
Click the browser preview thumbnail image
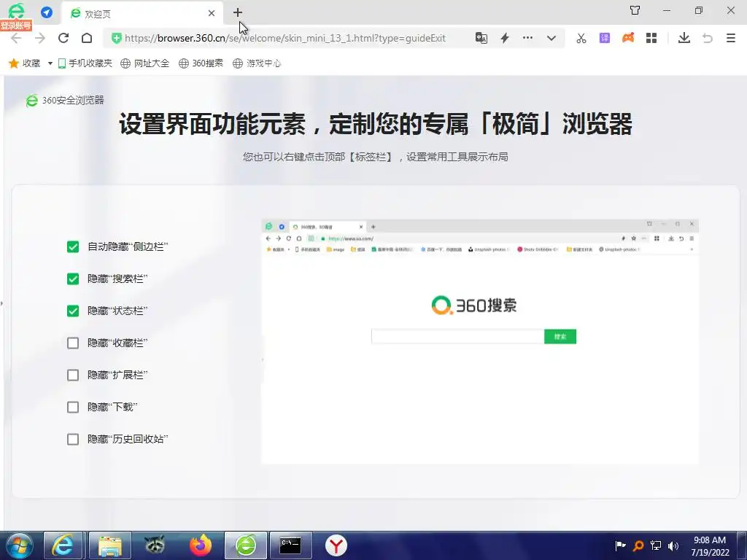click(480, 341)
